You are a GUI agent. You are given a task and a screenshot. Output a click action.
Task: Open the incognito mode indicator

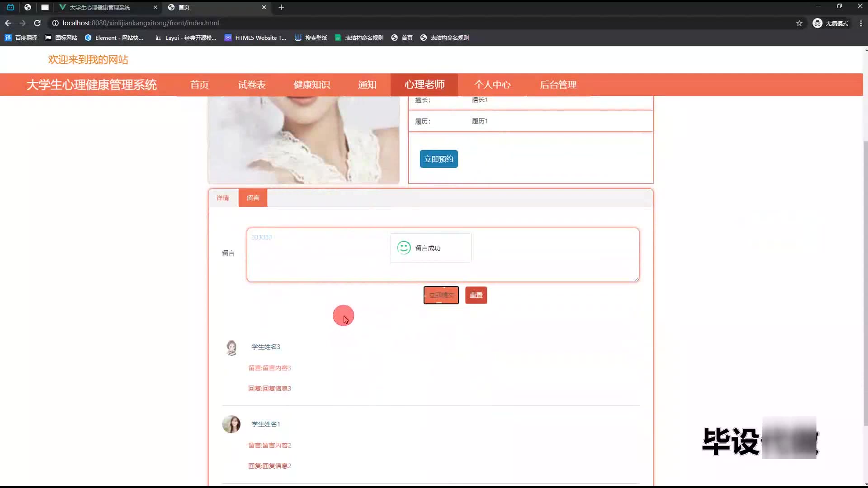(830, 23)
